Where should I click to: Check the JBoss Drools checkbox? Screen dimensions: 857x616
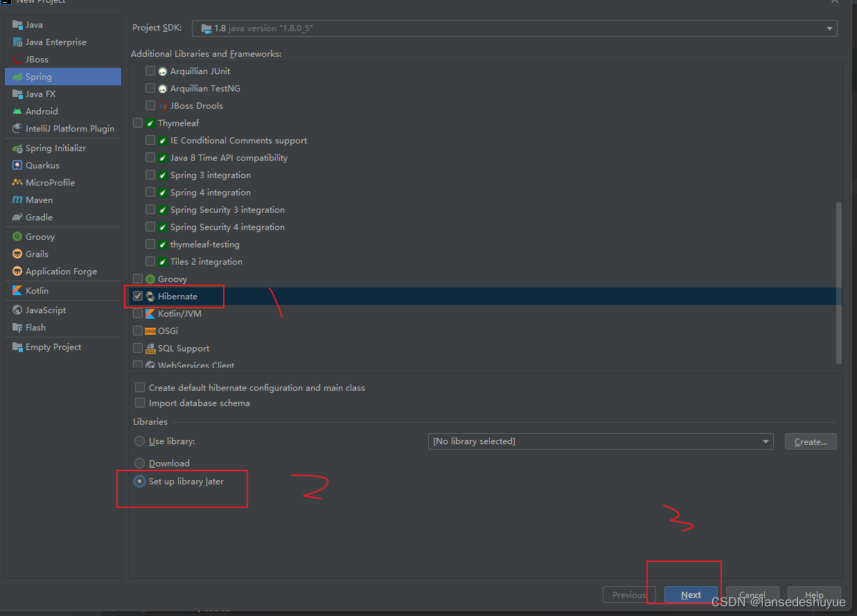[150, 105]
